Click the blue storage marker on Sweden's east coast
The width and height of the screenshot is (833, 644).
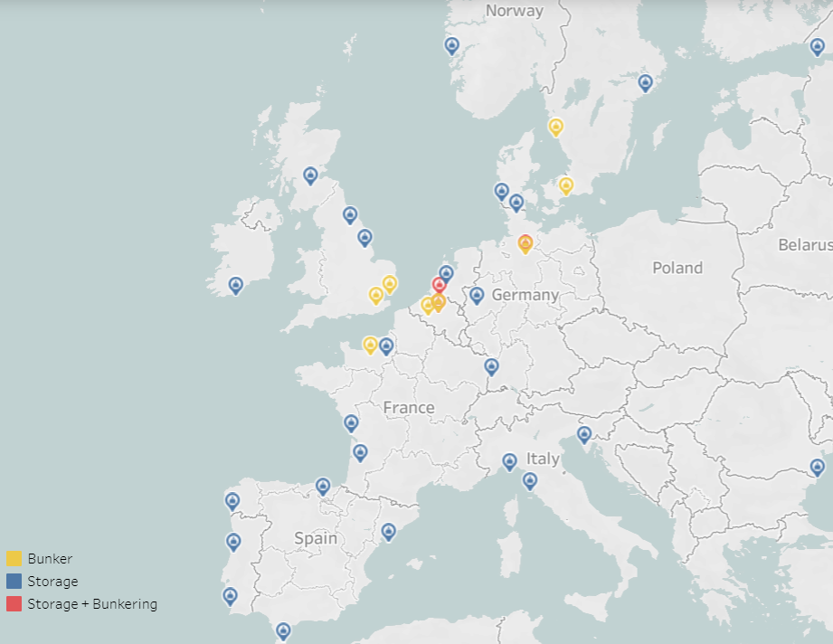coord(645,83)
